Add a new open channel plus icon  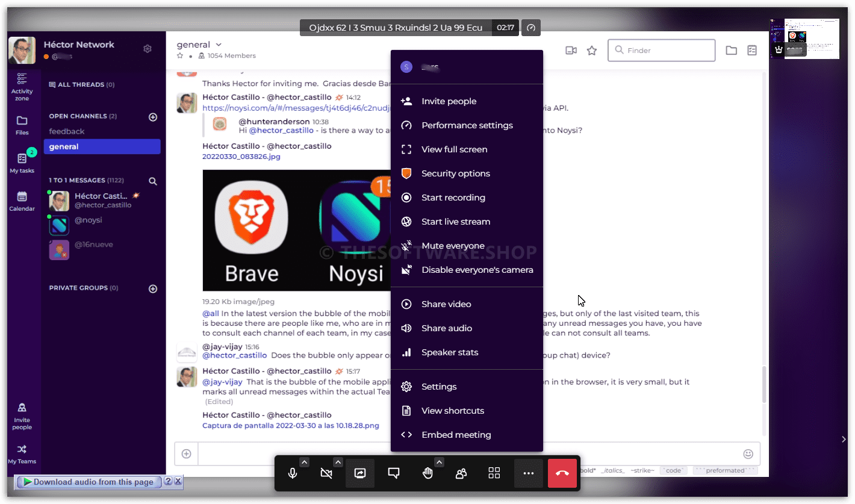click(153, 117)
